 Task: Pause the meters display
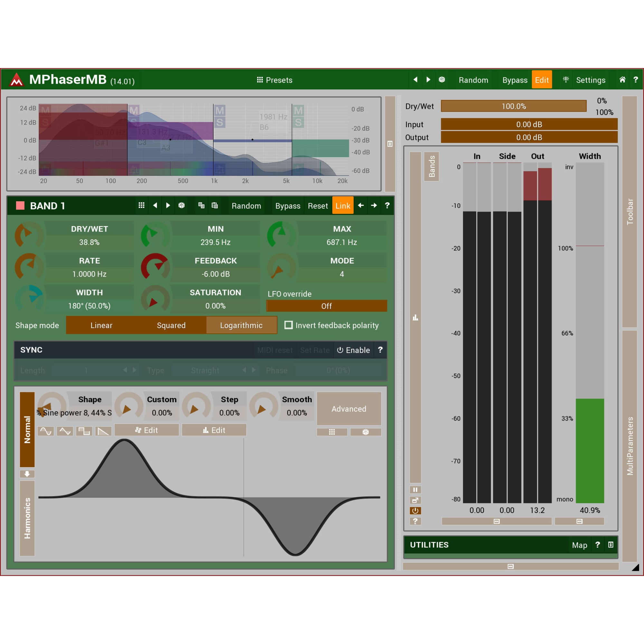tap(415, 490)
